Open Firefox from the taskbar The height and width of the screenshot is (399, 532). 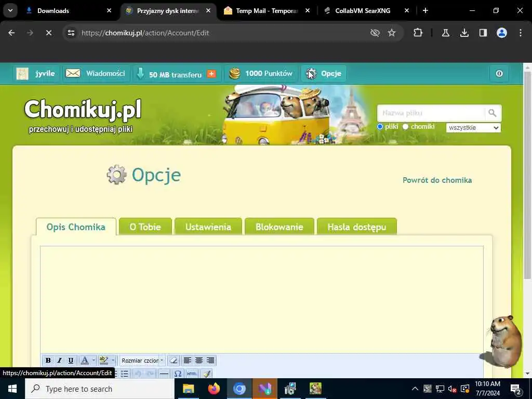coord(214,389)
